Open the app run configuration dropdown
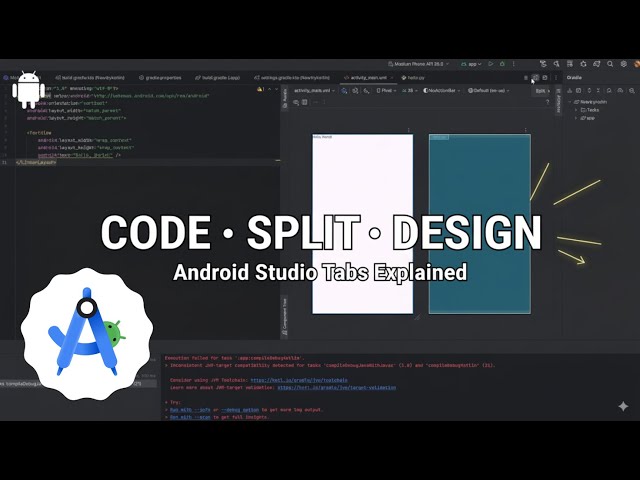Image resolution: width=640 pixels, height=480 pixels. point(471,64)
